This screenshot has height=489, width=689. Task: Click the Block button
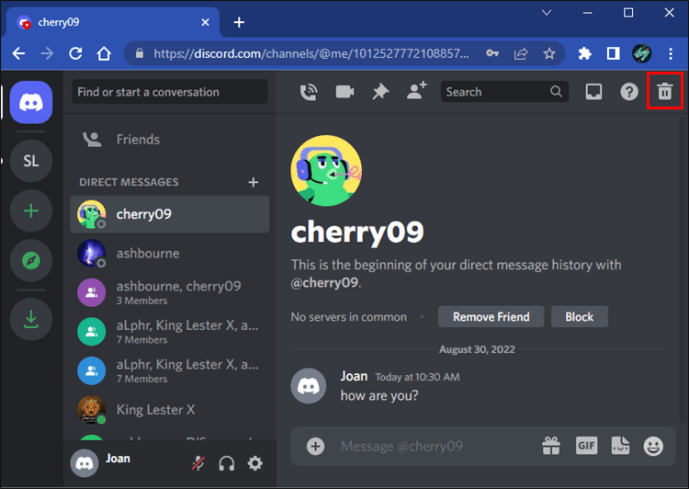[579, 317]
